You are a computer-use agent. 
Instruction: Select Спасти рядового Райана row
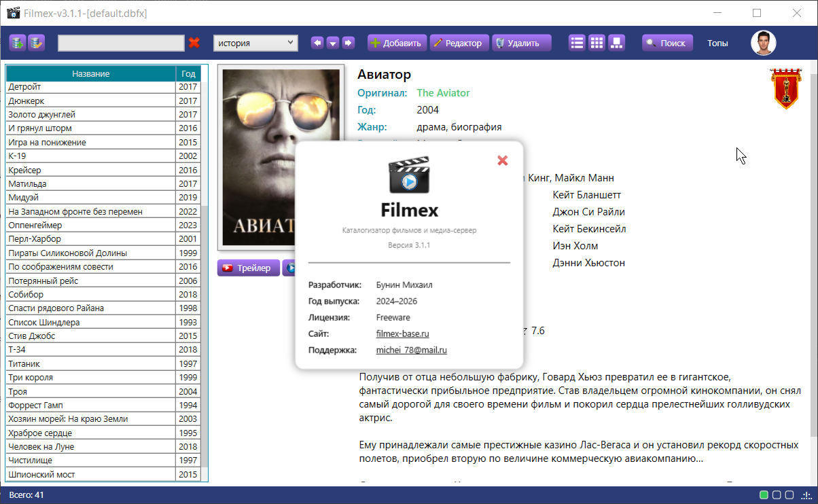pyautogui.click(x=104, y=308)
